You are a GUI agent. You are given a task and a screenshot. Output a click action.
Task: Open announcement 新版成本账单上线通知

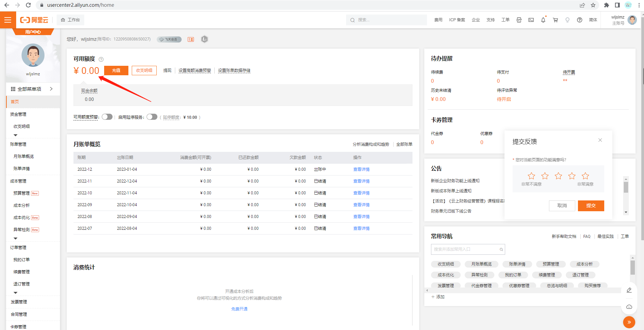click(x=451, y=191)
